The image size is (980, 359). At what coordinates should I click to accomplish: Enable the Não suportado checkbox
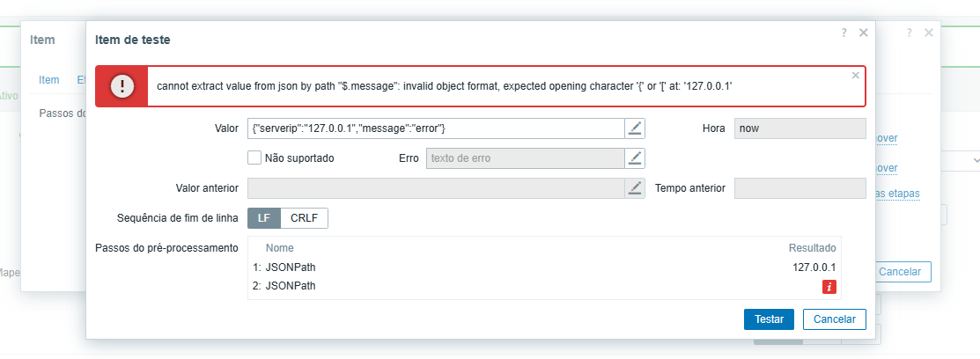click(254, 158)
